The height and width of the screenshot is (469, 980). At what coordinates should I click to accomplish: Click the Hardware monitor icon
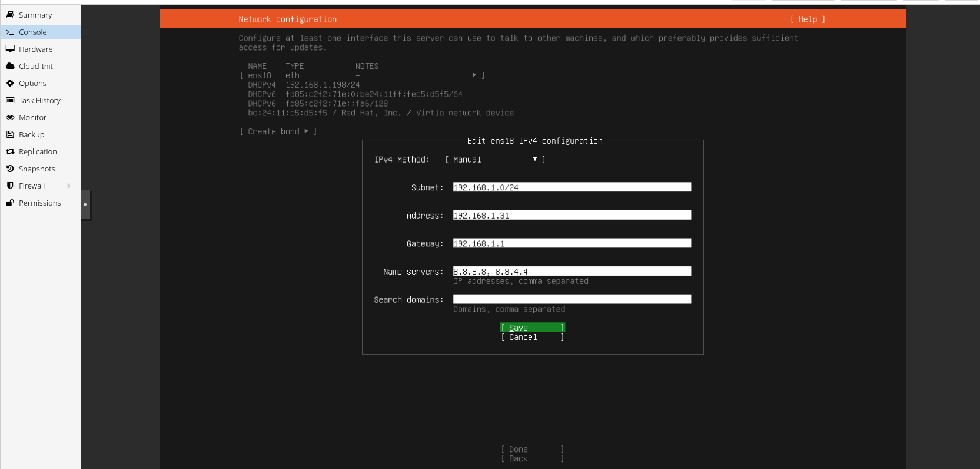tap(10, 49)
